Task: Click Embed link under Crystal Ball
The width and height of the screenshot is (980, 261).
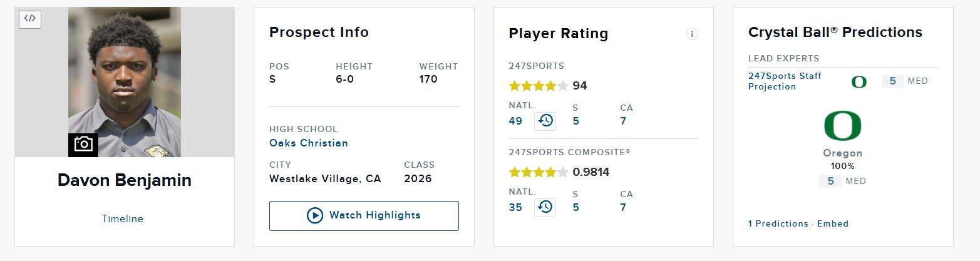Action: (x=833, y=223)
